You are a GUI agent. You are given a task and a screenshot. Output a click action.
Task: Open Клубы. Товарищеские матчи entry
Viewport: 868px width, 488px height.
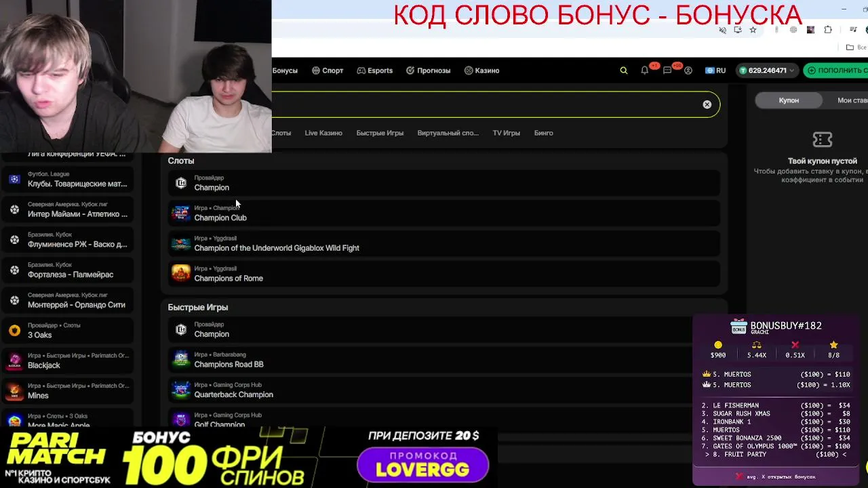(68, 179)
